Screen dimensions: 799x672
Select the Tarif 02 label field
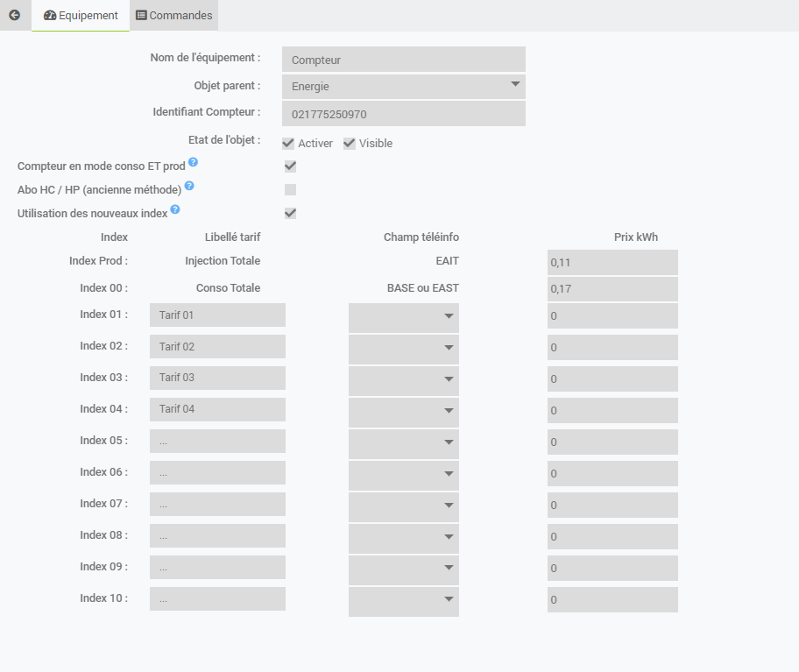pyautogui.click(x=217, y=346)
